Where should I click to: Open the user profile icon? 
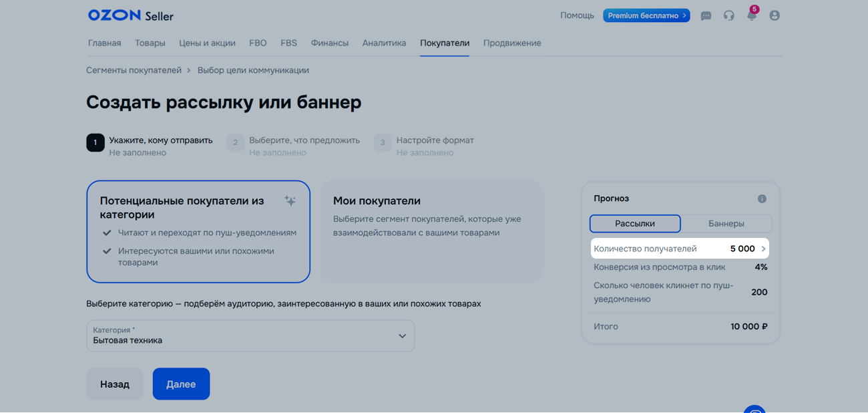point(775,15)
